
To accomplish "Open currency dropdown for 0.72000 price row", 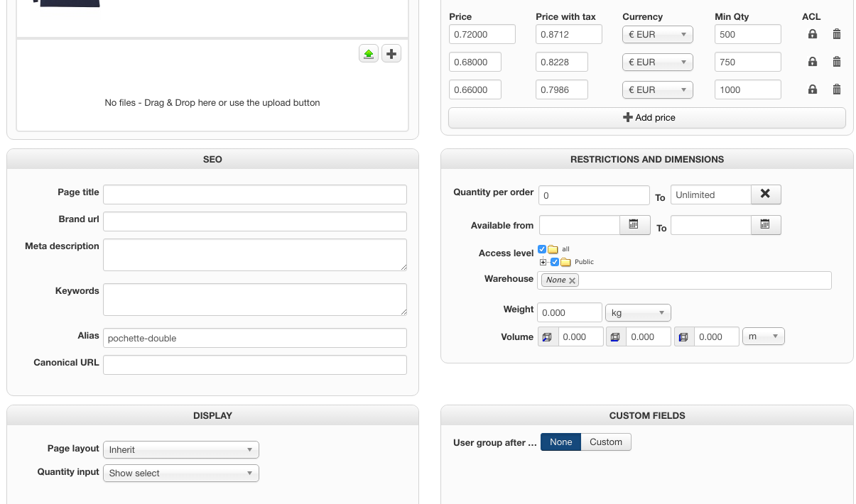I will [x=657, y=34].
